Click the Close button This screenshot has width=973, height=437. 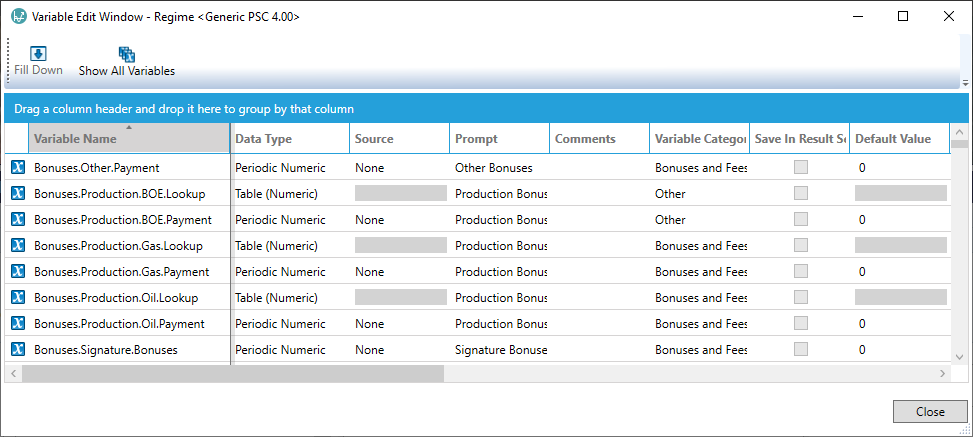click(x=930, y=412)
